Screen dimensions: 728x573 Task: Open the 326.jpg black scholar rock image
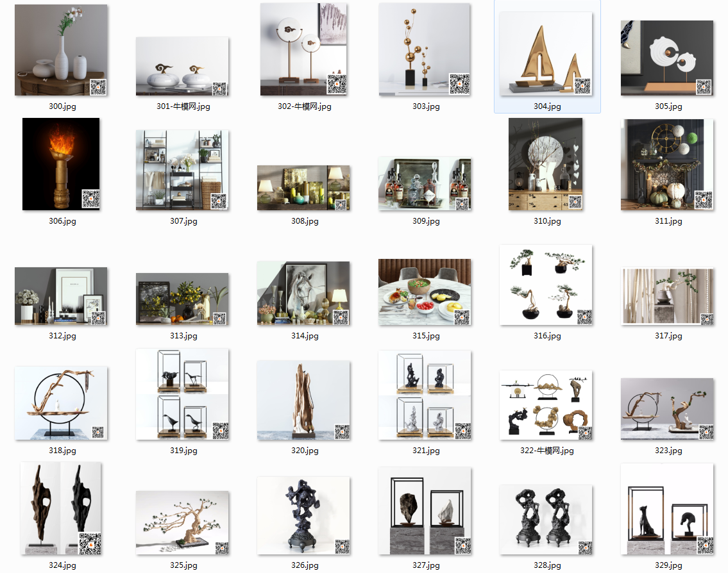pos(303,515)
